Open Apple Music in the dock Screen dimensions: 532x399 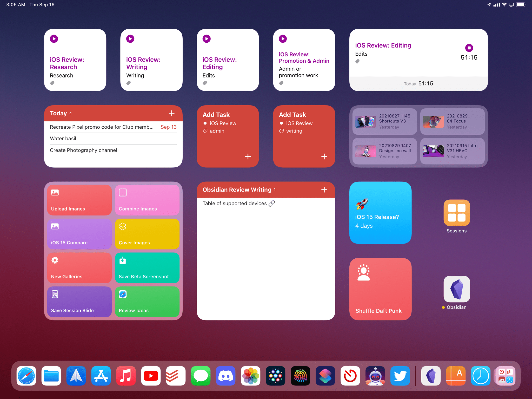pyautogui.click(x=126, y=376)
